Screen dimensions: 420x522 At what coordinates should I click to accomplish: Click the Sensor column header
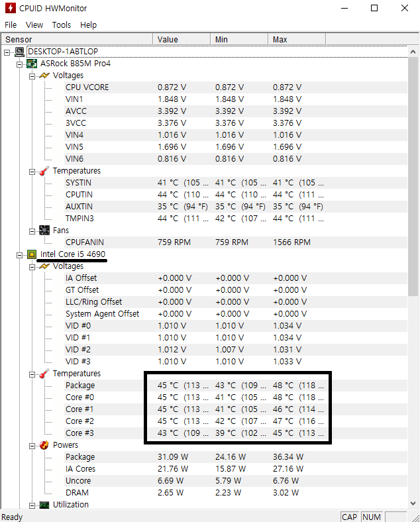click(77, 39)
